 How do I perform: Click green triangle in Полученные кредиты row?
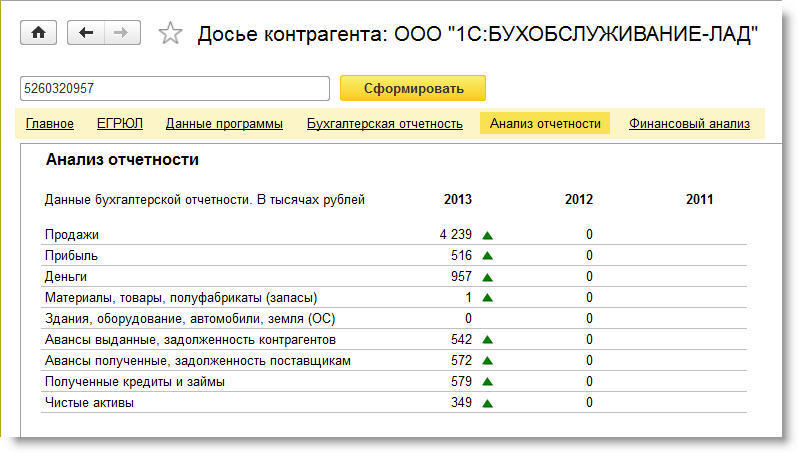(x=488, y=382)
